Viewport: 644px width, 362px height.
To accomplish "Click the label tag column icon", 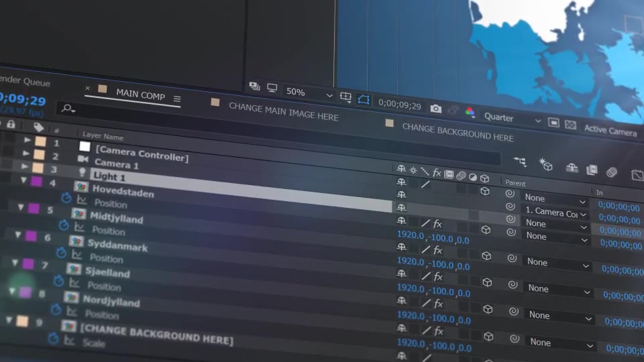I will (38, 127).
